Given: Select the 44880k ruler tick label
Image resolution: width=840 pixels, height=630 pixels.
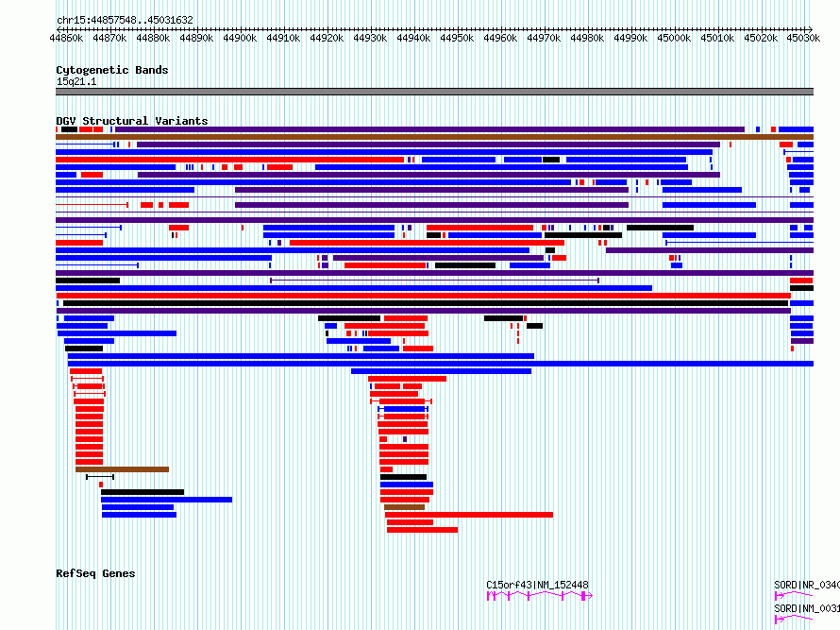Looking at the screenshot, I should click(x=153, y=38).
